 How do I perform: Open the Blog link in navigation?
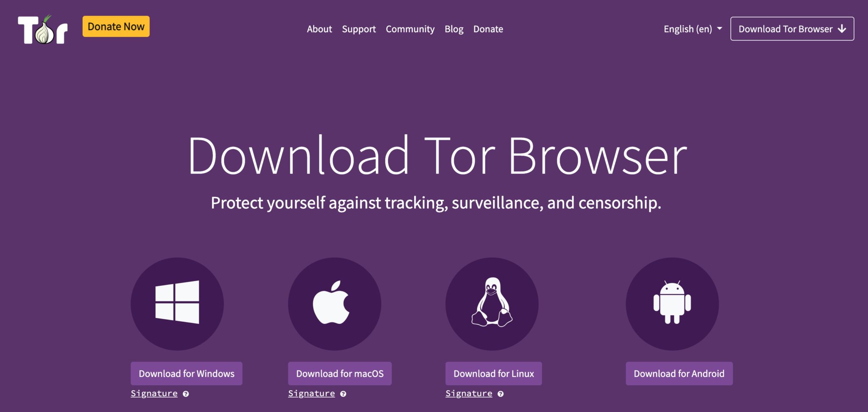click(454, 29)
